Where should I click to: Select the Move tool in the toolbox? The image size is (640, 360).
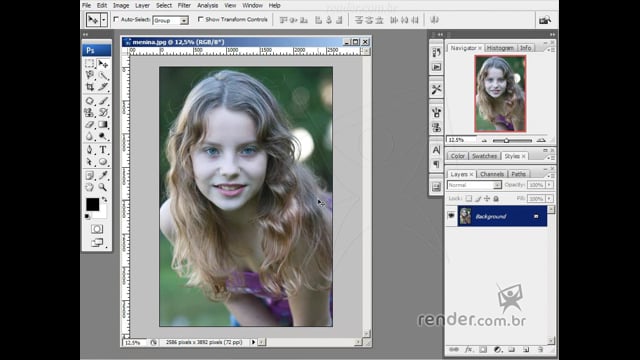[103, 64]
